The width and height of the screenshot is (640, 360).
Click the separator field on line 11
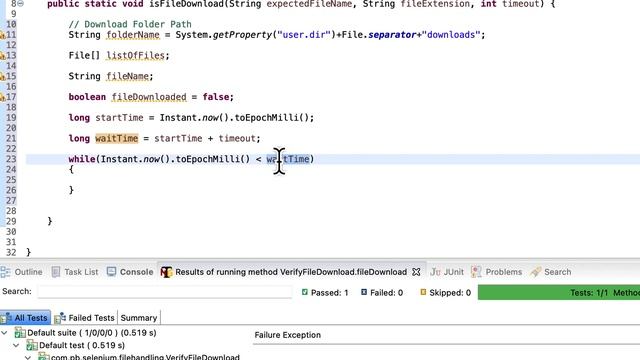click(392, 35)
